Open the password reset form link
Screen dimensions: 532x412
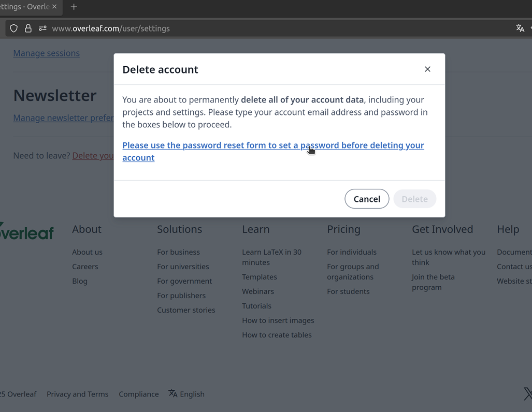[x=273, y=145]
